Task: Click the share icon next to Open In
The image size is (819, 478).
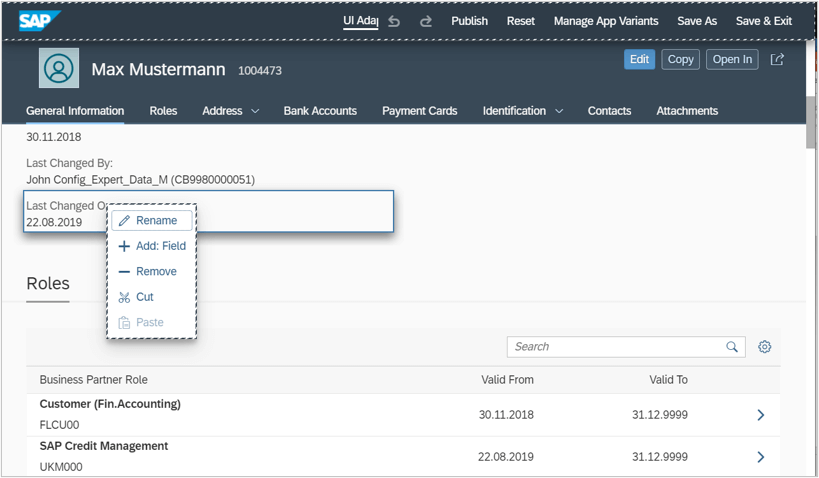Action: click(777, 60)
